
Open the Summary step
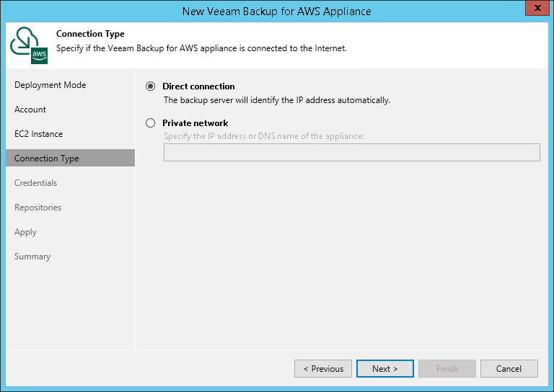32,257
